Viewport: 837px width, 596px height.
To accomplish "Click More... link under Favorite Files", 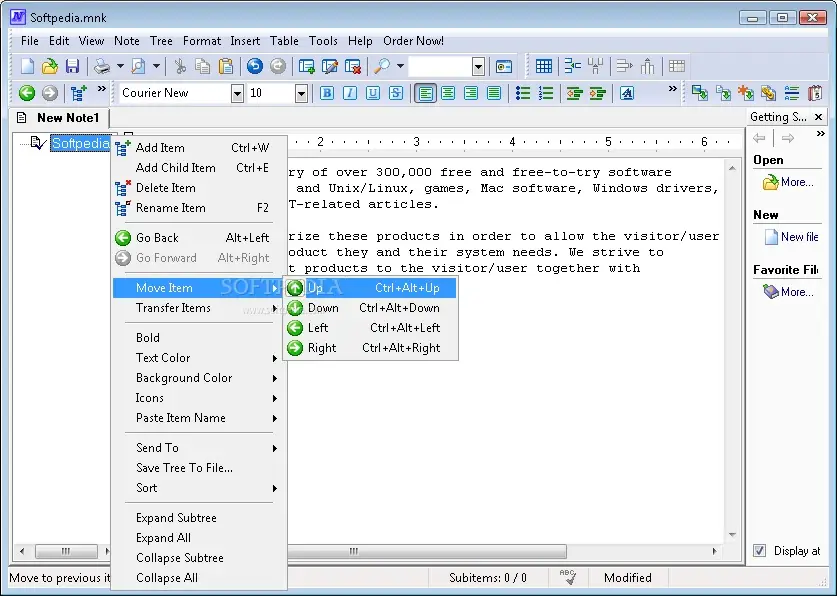I will [797, 292].
